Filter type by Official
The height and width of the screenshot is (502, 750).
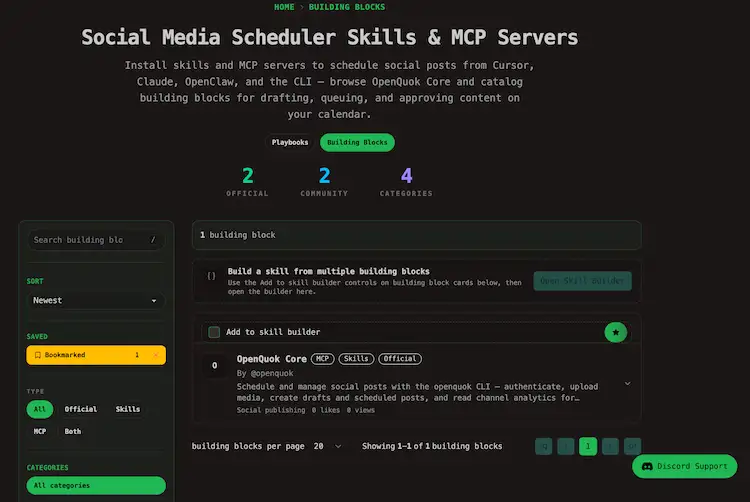[x=81, y=409]
